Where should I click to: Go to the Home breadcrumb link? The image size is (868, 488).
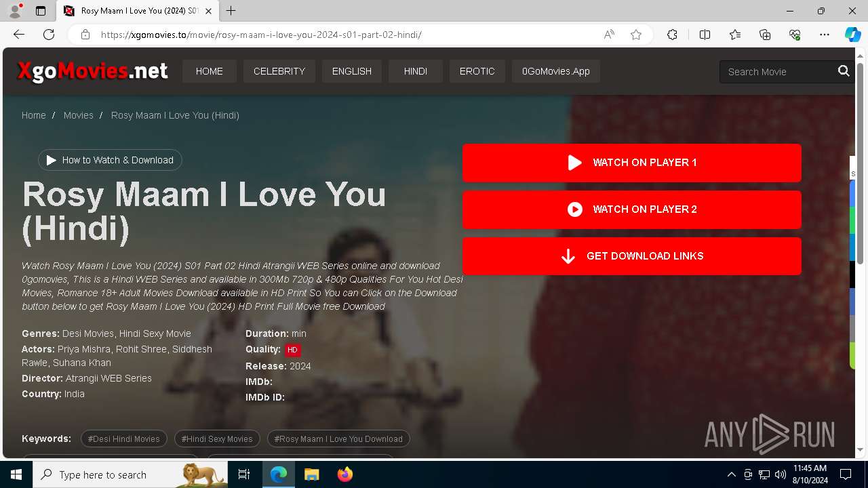tap(34, 115)
